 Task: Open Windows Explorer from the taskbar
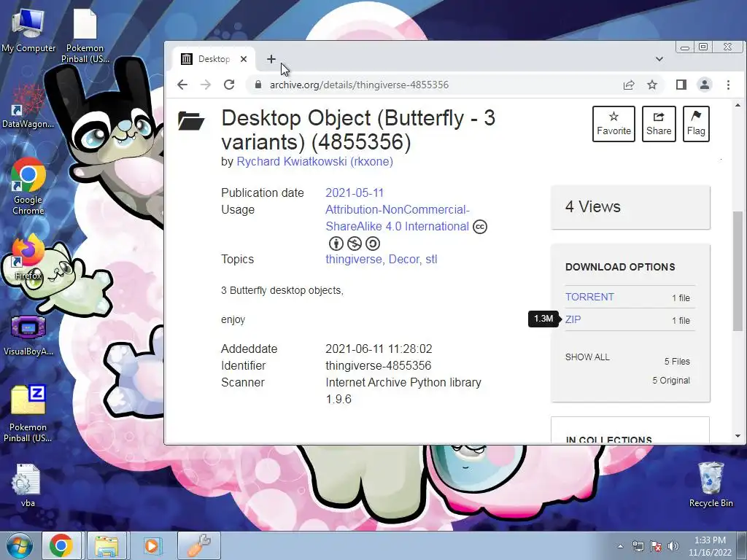(107, 545)
